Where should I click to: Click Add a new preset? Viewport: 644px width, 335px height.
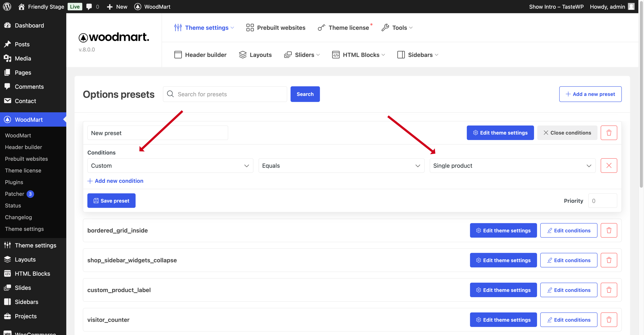pos(590,94)
